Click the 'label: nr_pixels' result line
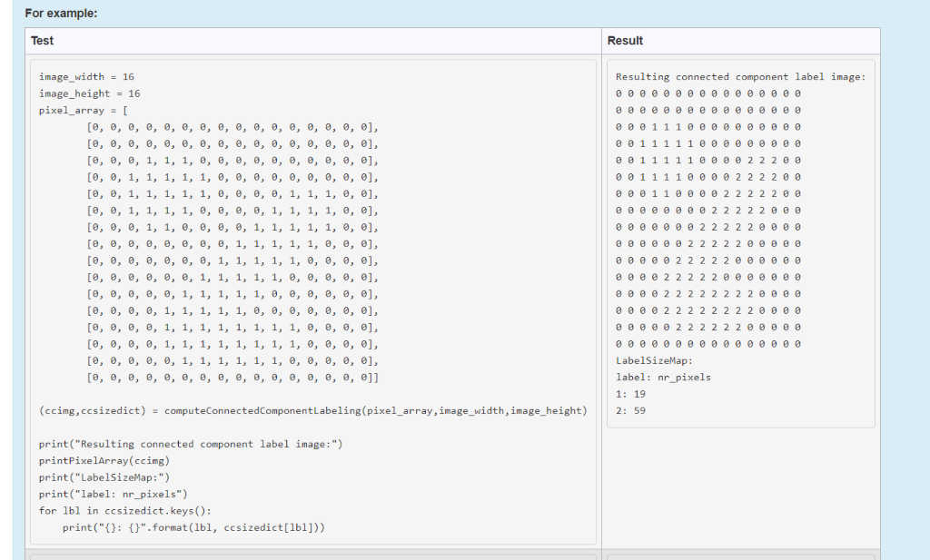The width and height of the screenshot is (930, 560). tap(663, 377)
